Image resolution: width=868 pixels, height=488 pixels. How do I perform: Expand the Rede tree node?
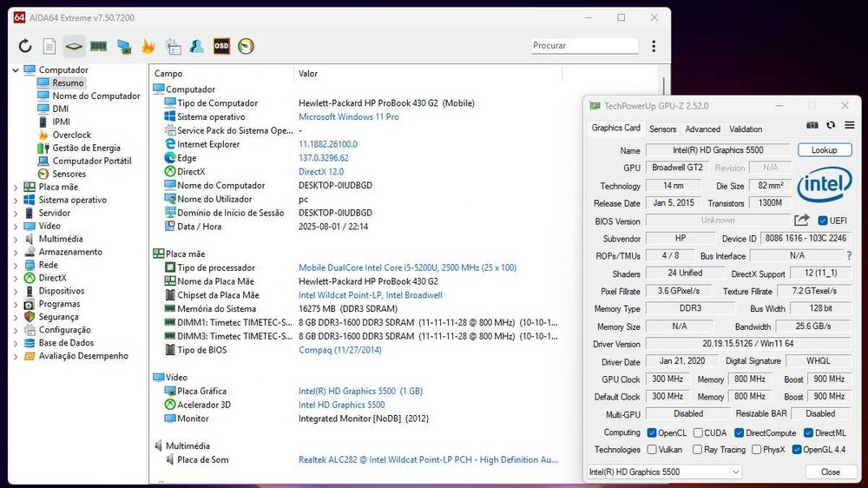tap(16, 266)
